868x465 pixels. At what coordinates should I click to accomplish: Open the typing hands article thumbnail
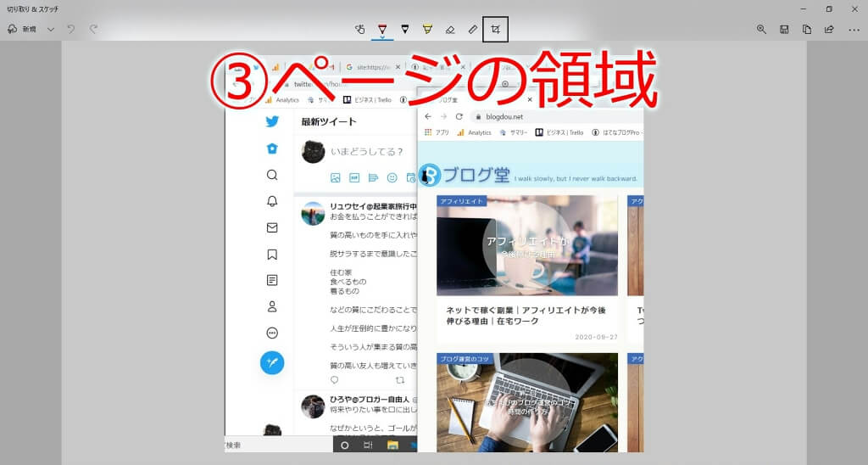527,402
